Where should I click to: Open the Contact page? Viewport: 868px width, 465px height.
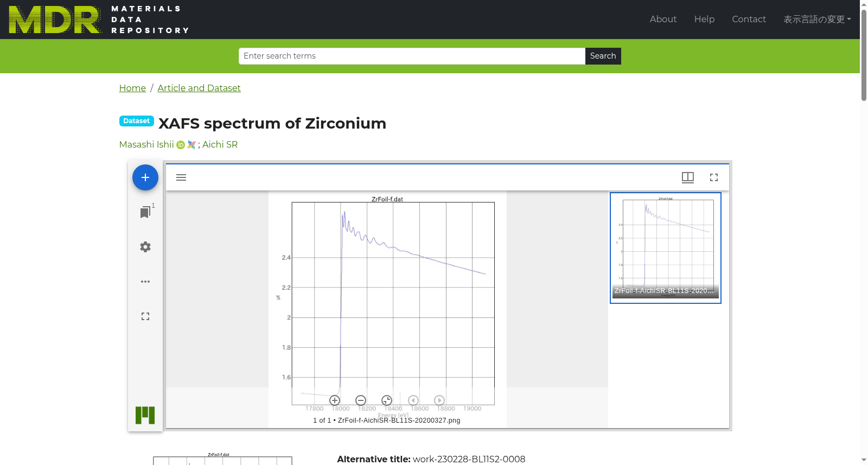pos(749,20)
